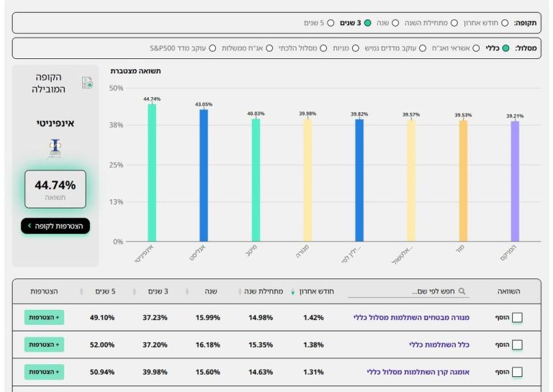This screenshot has height=392, width=553.
Task: Click the אינפיניטי company logo
Action: coord(55,148)
